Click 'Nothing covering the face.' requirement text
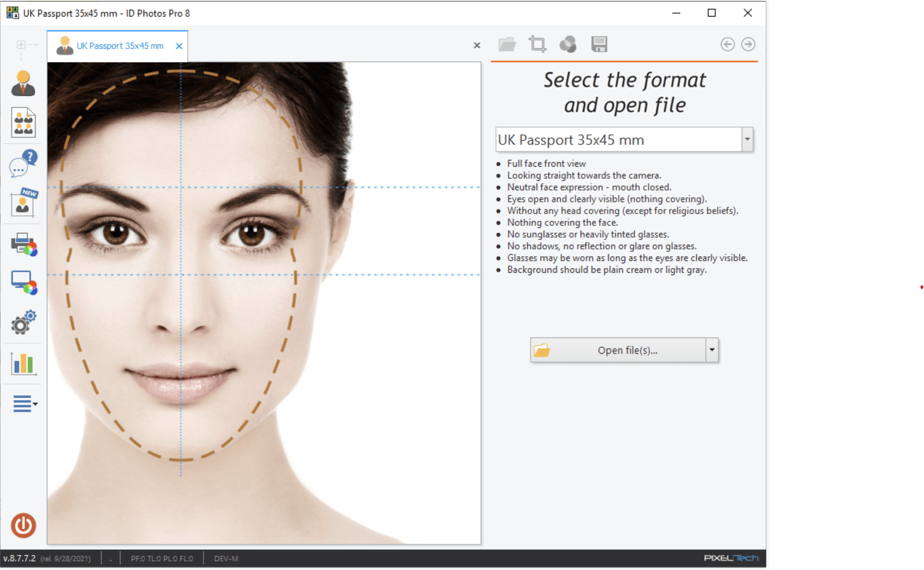The image size is (924, 570). [562, 223]
